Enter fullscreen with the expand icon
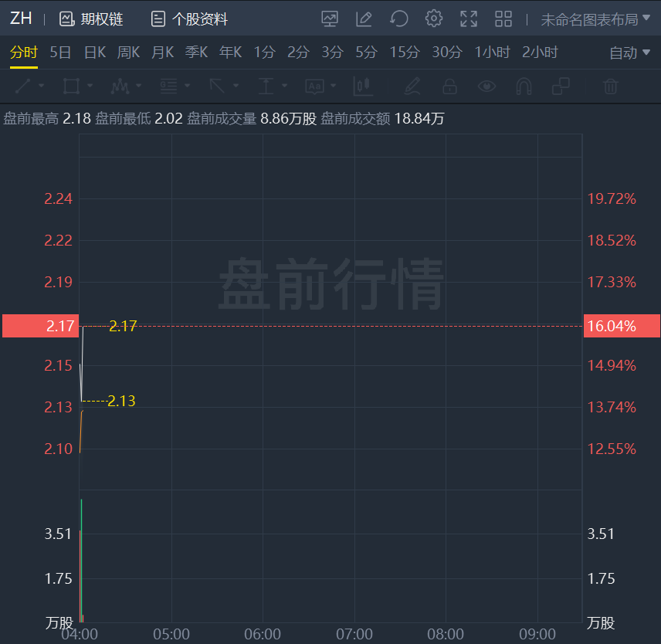The width and height of the screenshot is (661, 644). (x=469, y=19)
